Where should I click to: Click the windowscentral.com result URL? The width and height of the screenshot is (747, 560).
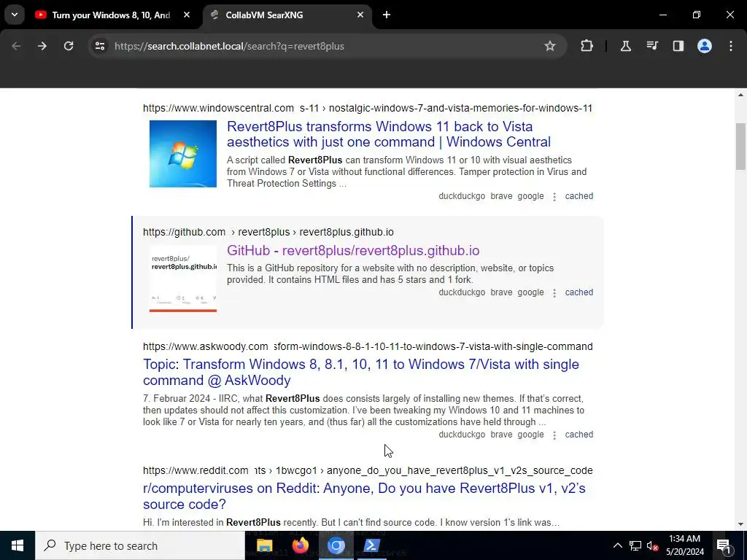tap(368, 108)
